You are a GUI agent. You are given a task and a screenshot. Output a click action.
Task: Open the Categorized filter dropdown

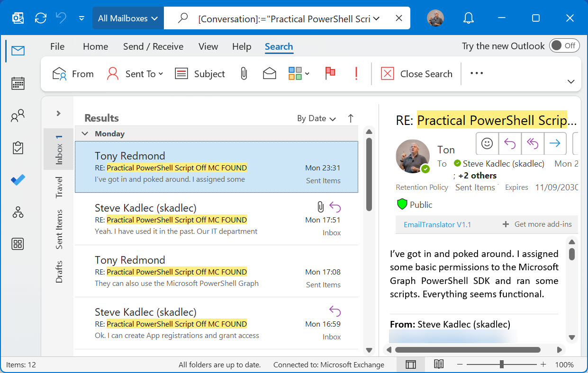coord(299,73)
